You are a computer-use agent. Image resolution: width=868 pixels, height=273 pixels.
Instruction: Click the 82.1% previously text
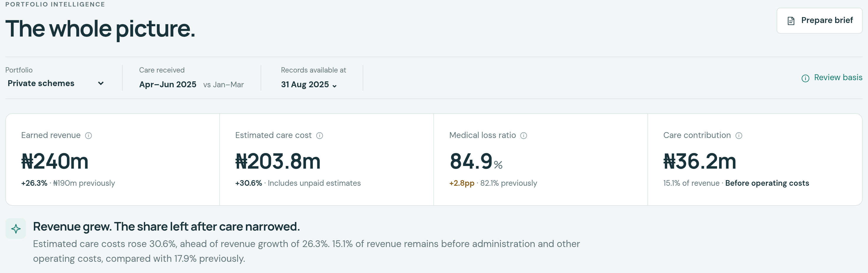tap(509, 183)
